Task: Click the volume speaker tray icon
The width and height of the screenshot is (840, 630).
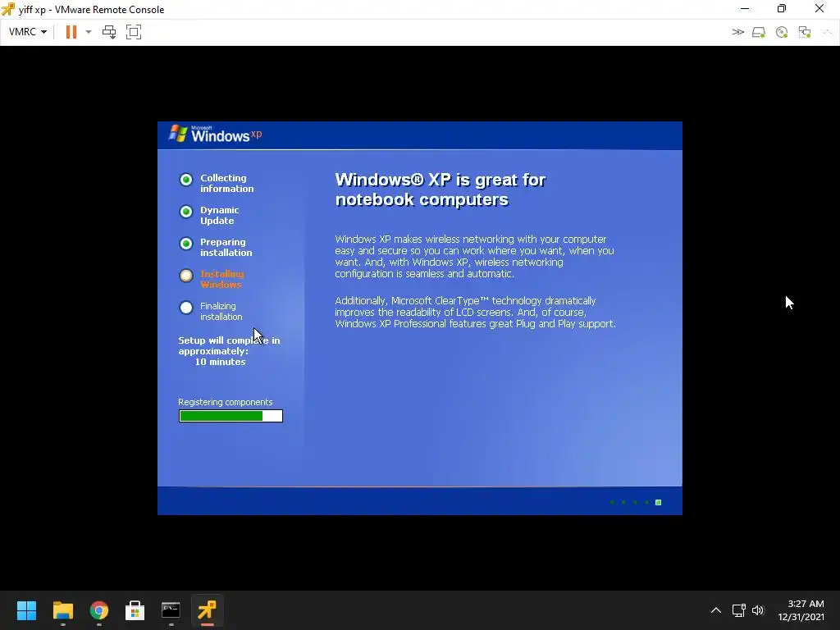Action: [x=757, y=610]
